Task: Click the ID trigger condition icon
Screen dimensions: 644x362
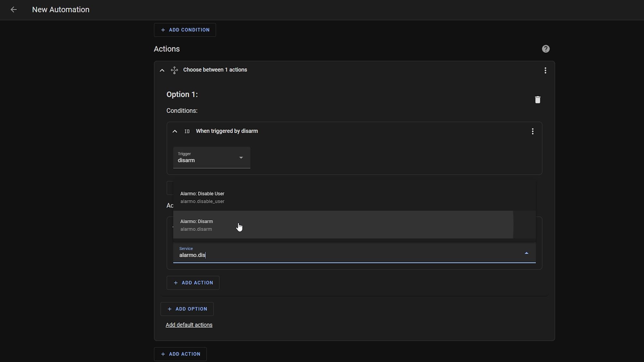Action: point(187,131)
